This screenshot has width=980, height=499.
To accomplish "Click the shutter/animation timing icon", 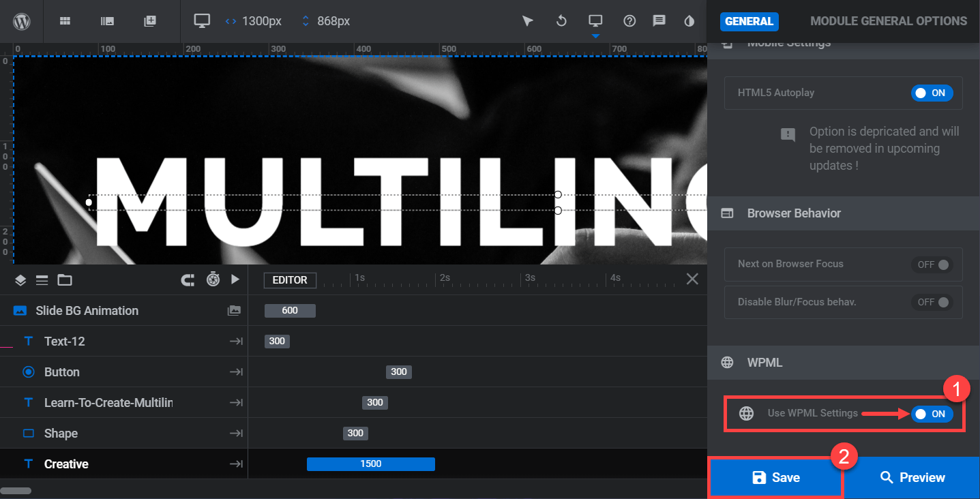I will coord(212,279).
